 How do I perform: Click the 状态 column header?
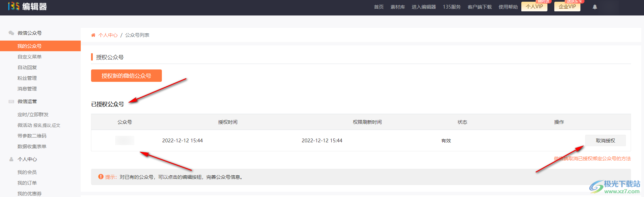[462, 122]
